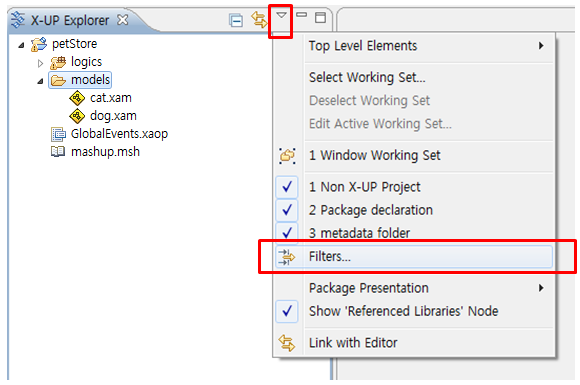Viewport: 580px width, 385px height.
Task: Click the logics package icon
Action: (x=58, y=62)
